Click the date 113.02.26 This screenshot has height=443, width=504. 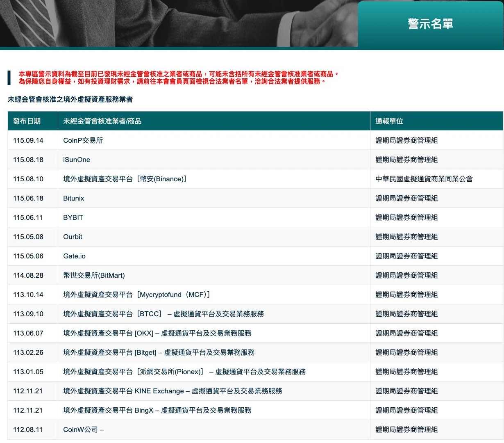28,352
